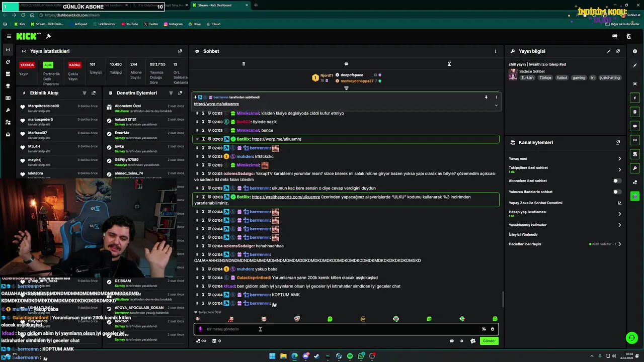The height and width of the screenshot is (362, 644).
Task: Open Sohbet panel three-dot options
Action: 496,51
